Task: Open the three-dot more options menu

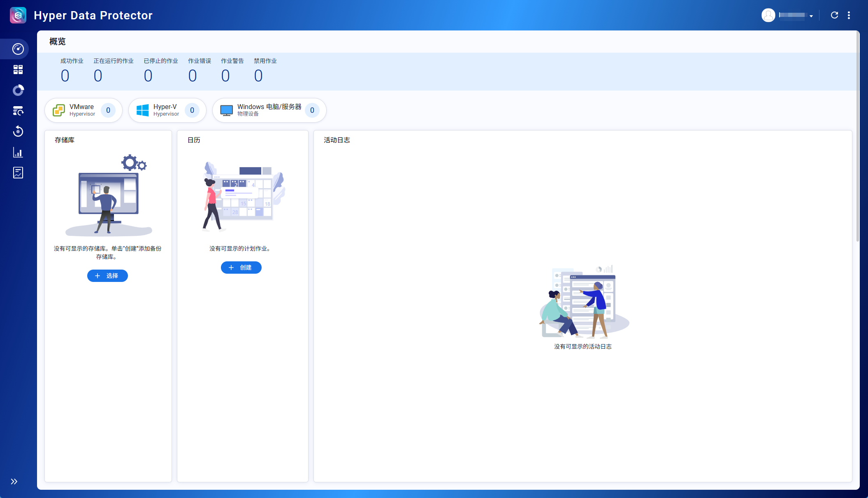Action: [849, 15]
